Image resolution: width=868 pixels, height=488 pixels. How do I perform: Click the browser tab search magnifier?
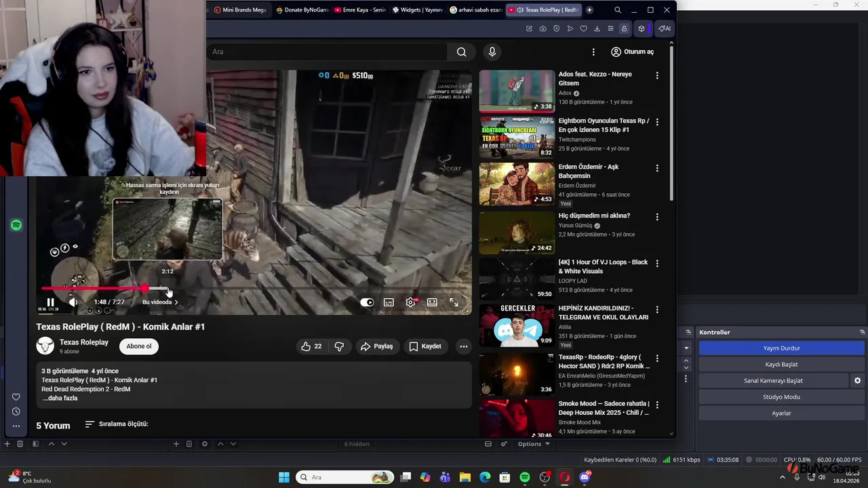tap(618, 10)
